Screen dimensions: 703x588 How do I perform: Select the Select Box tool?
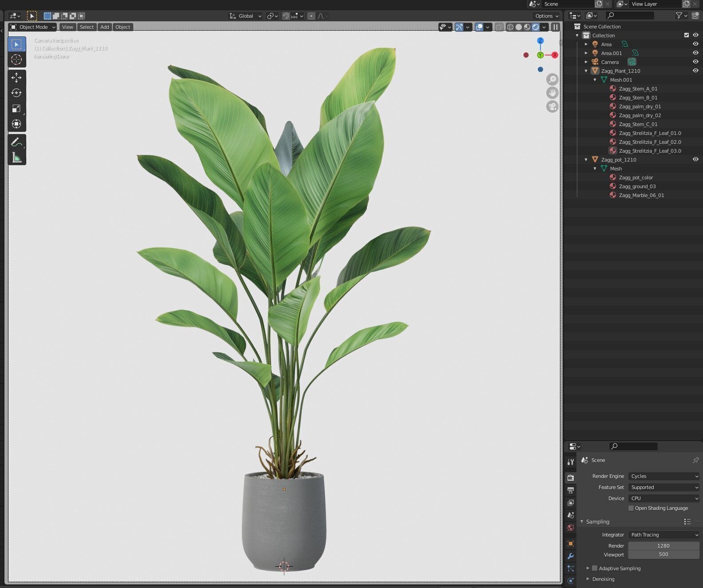(16, 44)
